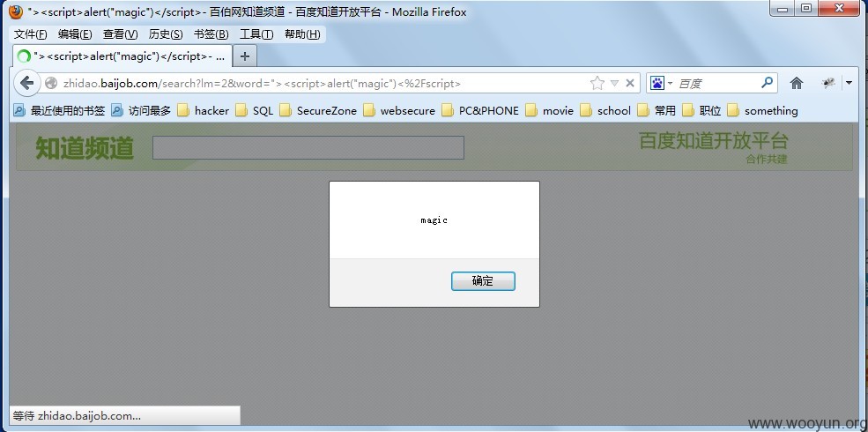Open the movie bookmark folder
The height and width of the screenshot is (432, 868).
pyautogui.click(x=550, y=111)
